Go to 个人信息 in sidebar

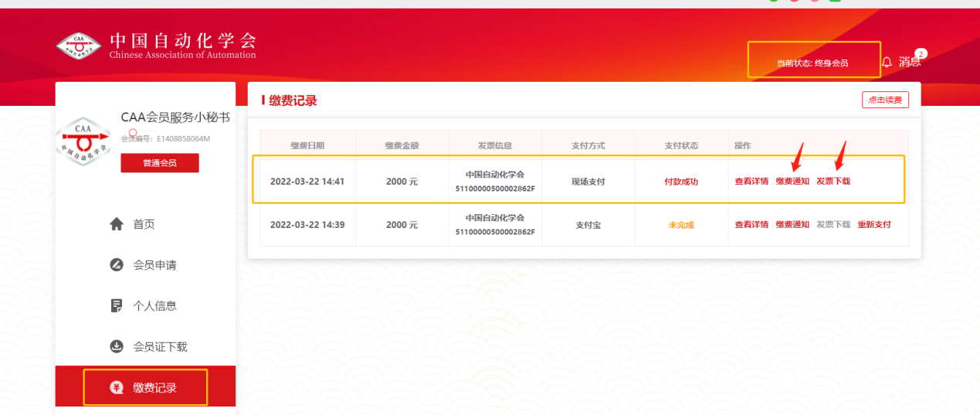click(x=154, y=306)
